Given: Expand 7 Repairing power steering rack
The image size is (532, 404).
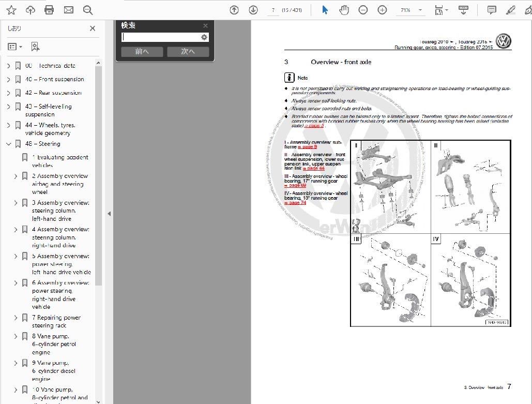Looking at the screenshot, I should pos(16,318).
